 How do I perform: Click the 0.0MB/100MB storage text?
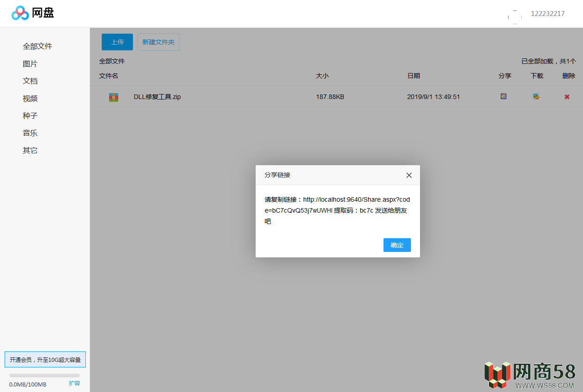28,384
